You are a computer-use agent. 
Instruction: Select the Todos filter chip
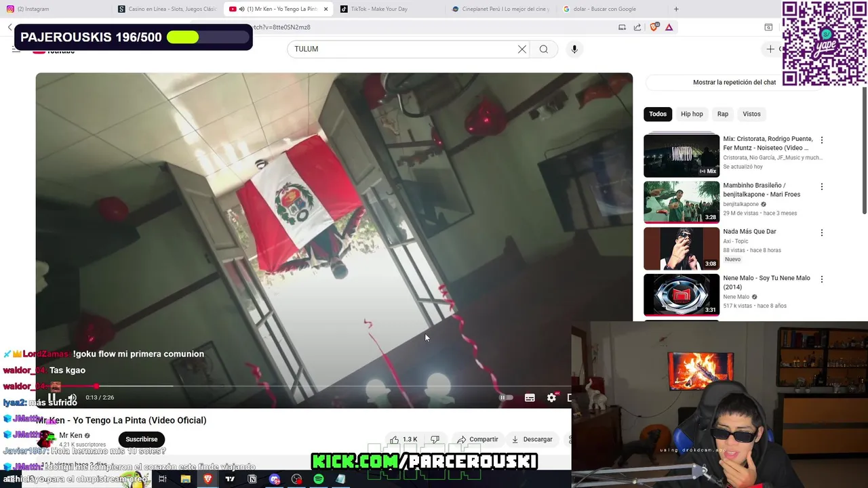tap(658, 114)
